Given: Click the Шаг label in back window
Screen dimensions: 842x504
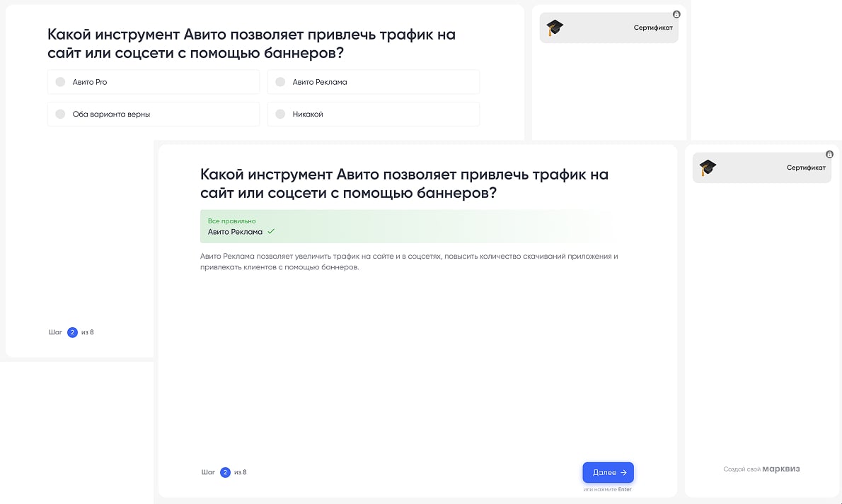Looking at the screenshot, I should (55, 332).
